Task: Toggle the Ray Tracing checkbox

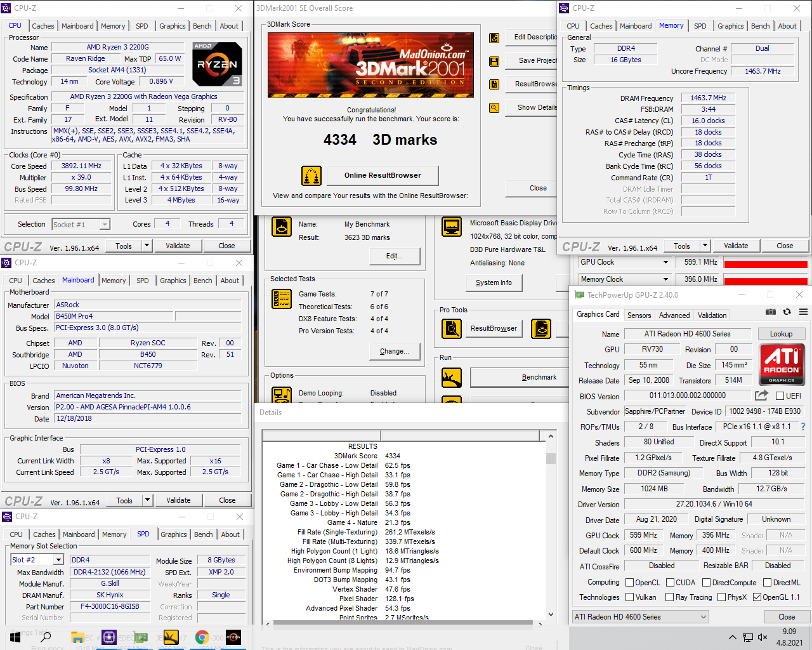Action: [x=669, y=597]
